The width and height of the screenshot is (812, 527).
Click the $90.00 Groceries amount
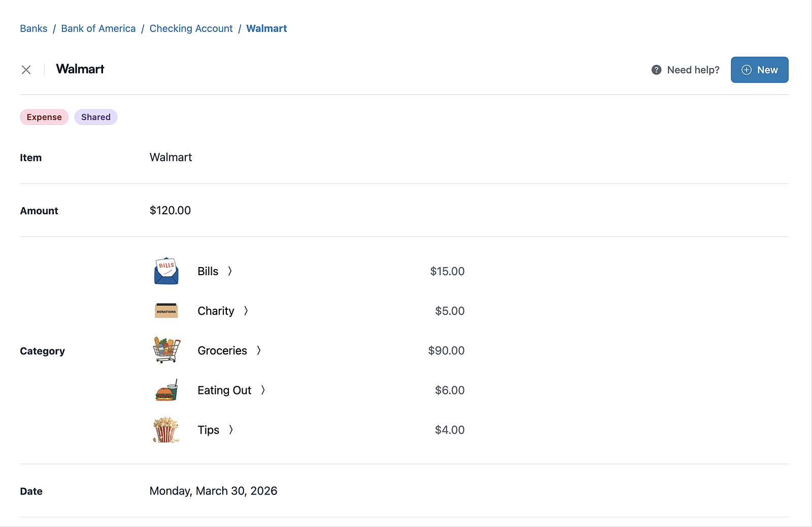(446, 350)
